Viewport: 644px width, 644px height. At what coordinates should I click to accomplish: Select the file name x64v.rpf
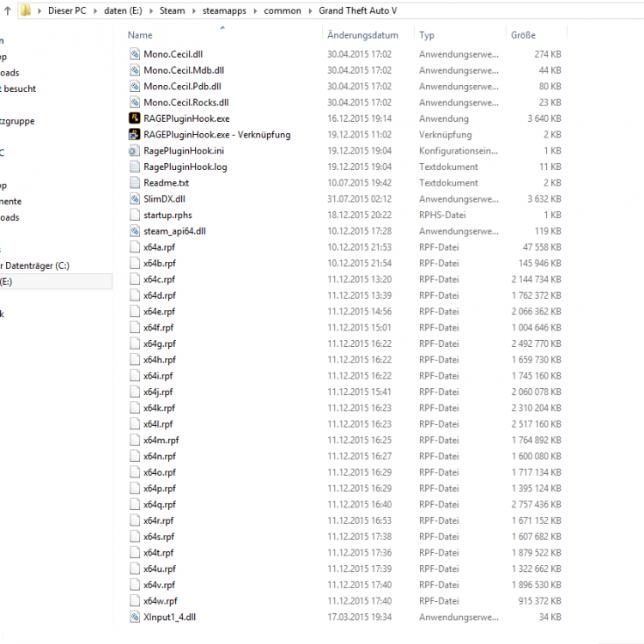point(160,585)
